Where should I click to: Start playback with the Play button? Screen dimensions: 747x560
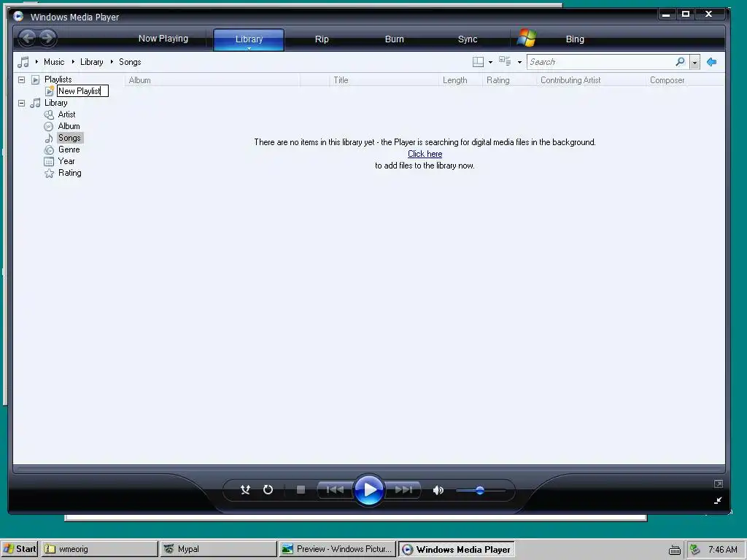point(368,489)
